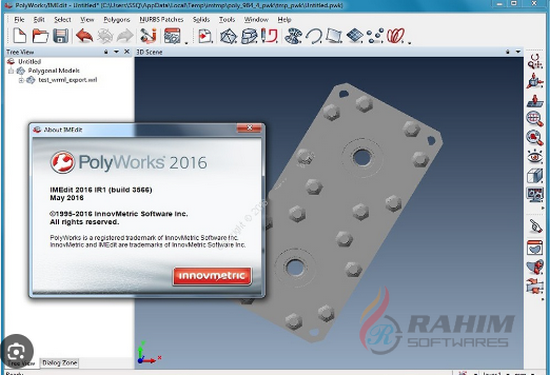Open the 3D Scene panel dropdown arrow
This screenshot has height=375, width=550.
click(518, 52)
